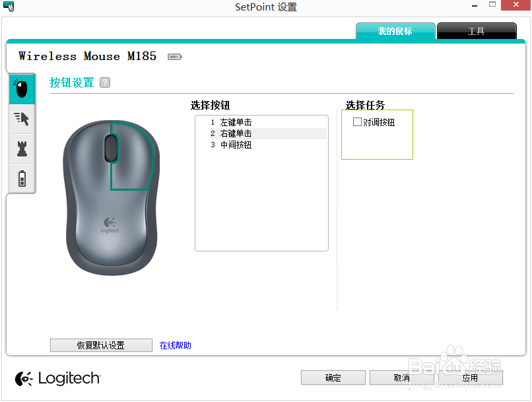Confirm with the 确定 button
Image resolution: width=532 pixels, height=402 pixels.
333,378
